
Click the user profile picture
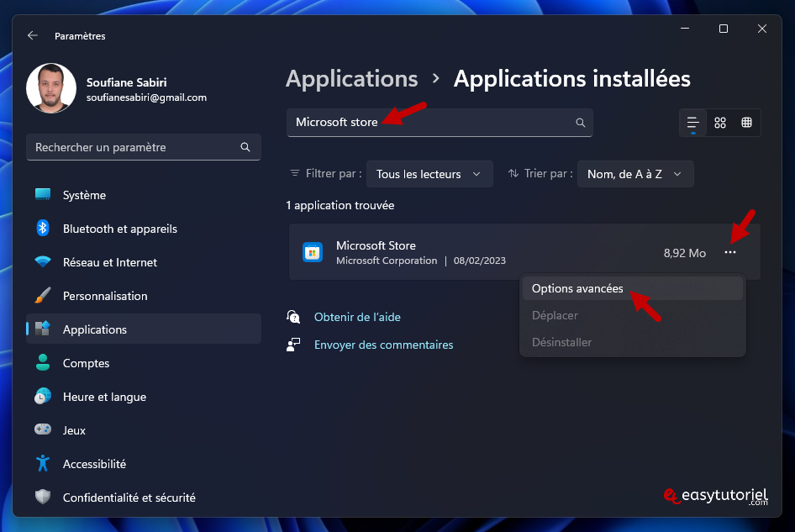[51, 88]
